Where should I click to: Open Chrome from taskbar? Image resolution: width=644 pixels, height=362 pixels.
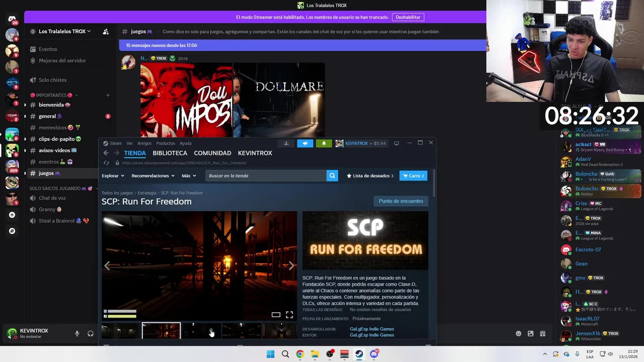(300, 354)
